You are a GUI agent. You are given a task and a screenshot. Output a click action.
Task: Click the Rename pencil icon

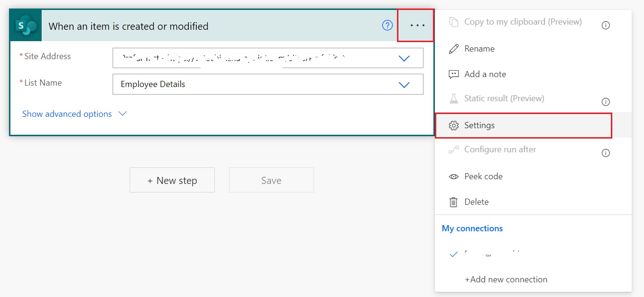(x=454, y=48)
